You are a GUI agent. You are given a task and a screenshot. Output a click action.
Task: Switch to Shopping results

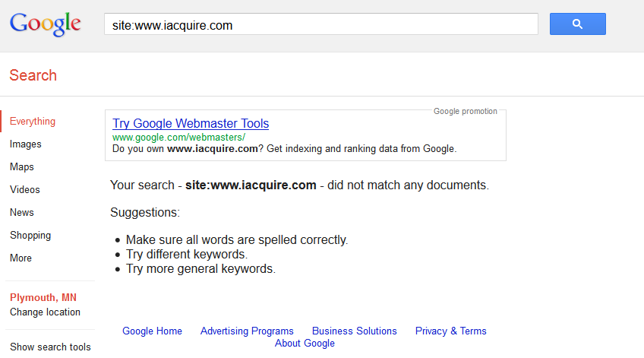tap(30, 236)
